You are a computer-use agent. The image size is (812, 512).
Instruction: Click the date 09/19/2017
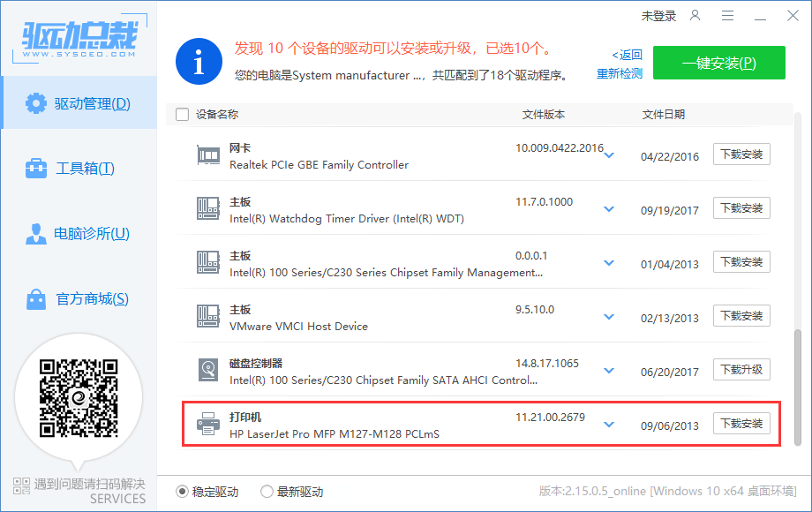coord(670,210)
